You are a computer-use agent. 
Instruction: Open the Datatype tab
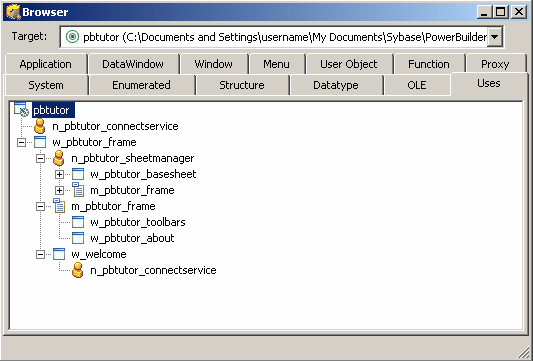point(336,85)
